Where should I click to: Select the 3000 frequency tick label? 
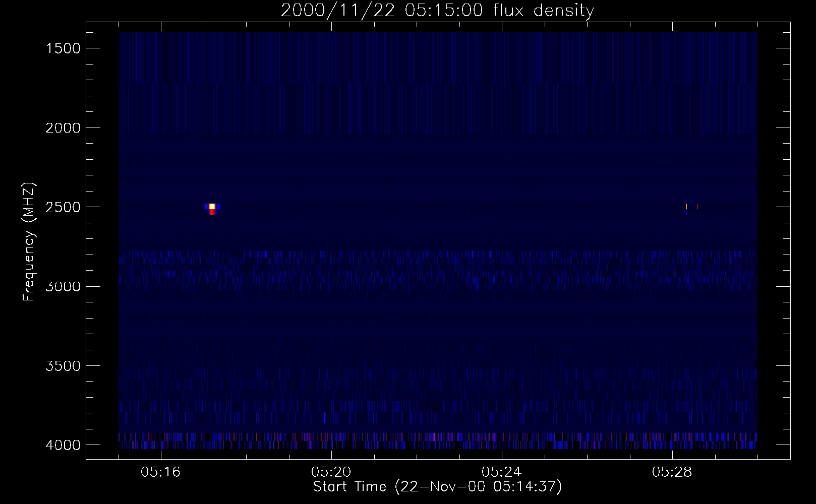click(x=63, y=286)
